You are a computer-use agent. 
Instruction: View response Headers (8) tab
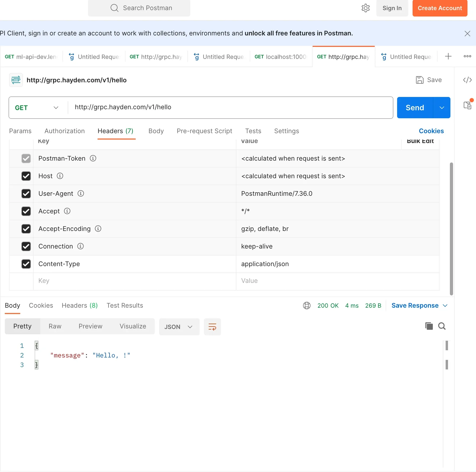(80, 306)
